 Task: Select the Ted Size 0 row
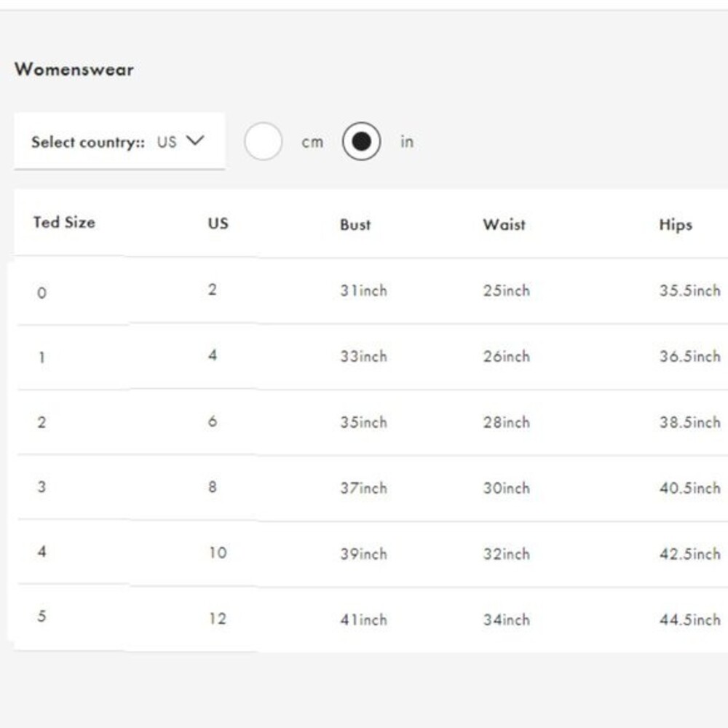(x=371, y=291)
